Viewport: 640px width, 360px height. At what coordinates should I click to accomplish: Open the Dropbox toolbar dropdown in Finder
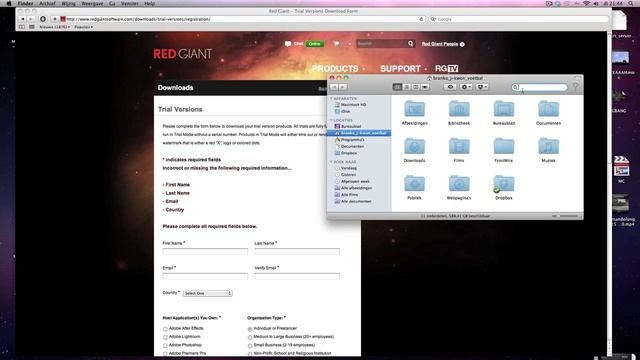point(482,87)
